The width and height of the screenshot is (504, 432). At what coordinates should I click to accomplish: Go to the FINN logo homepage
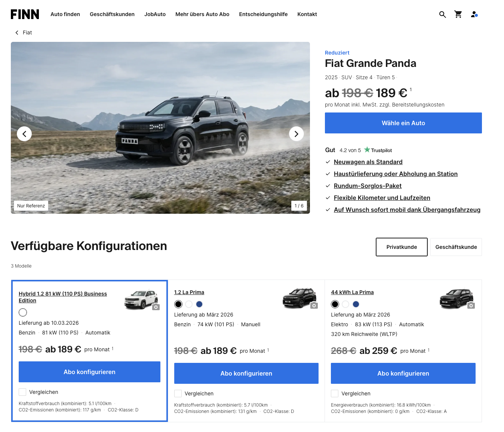(x=25, y=14)
